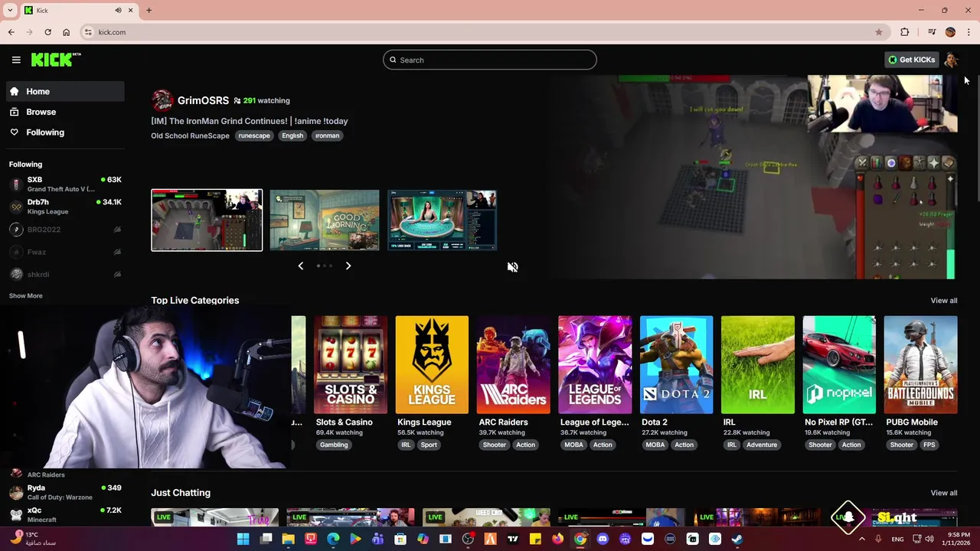Image resolution: width=980 pixels, height=551 pixels.
Task: Open IRL category card
Action: [x=757, y=365]
